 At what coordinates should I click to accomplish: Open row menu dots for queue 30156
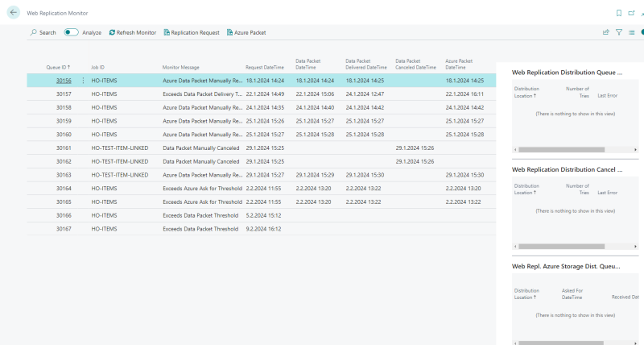[83, 81]
